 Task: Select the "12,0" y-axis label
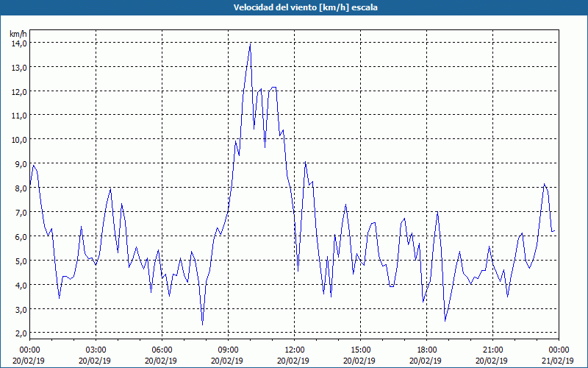tap(19, 91)
